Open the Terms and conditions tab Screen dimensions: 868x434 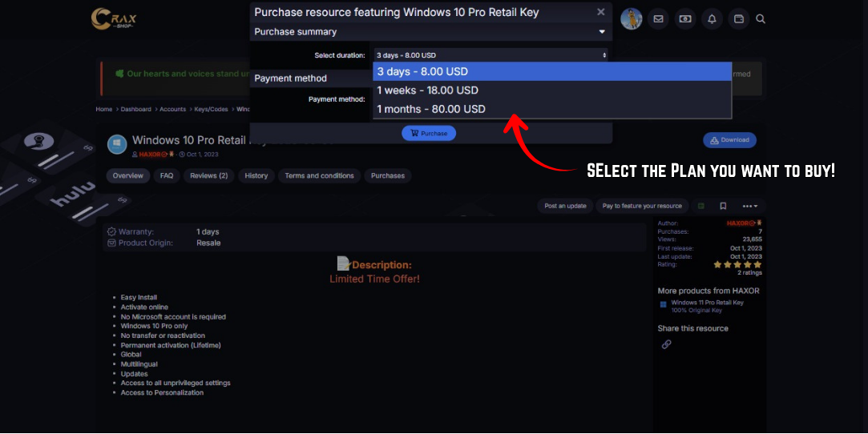point(319,175)
